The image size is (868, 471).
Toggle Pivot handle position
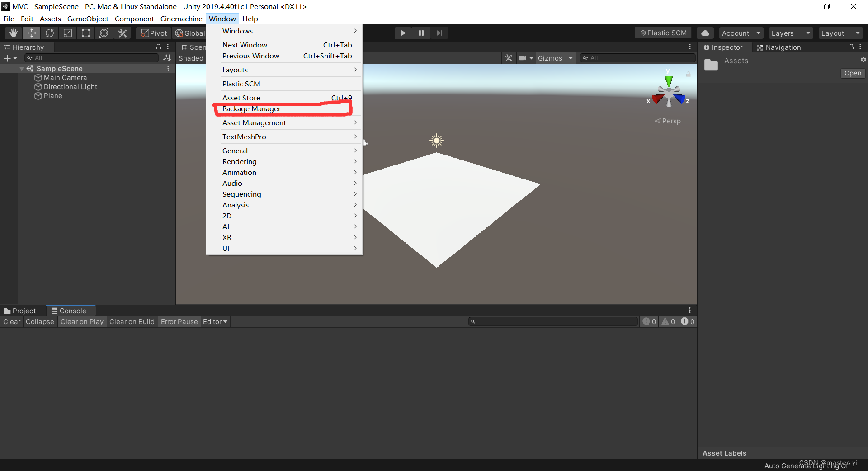point(154,33)
